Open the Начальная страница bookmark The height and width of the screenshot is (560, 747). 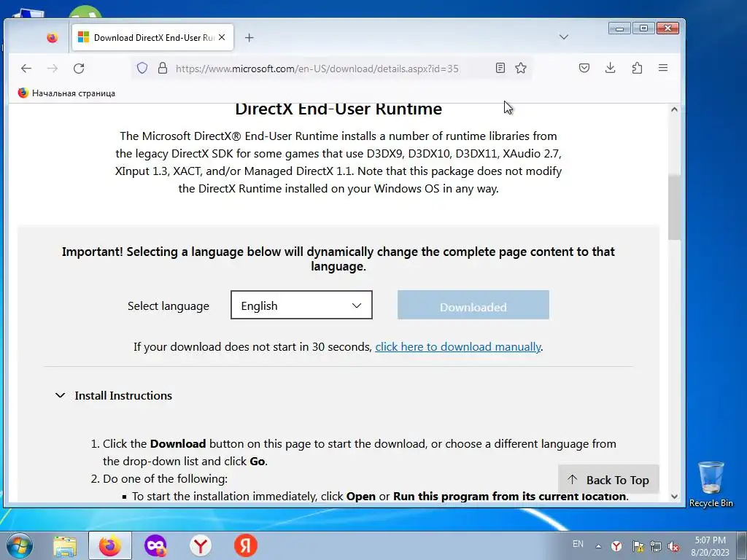coord(66,93)
